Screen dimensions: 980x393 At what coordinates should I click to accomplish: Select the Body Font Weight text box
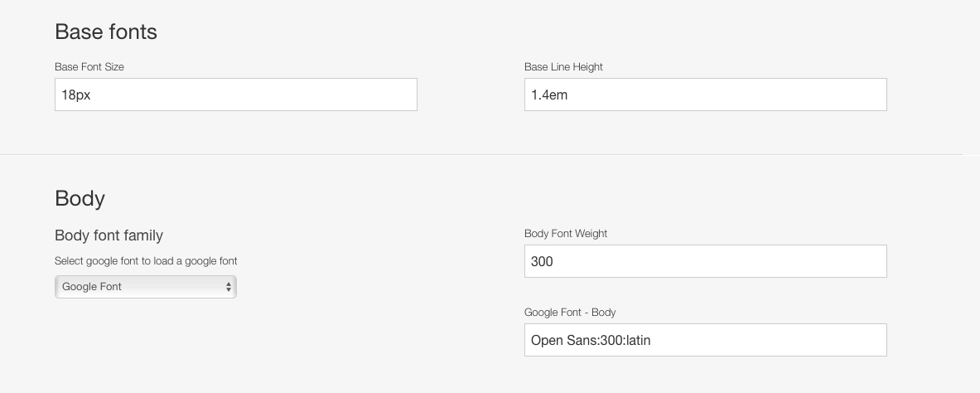(705, 261)
